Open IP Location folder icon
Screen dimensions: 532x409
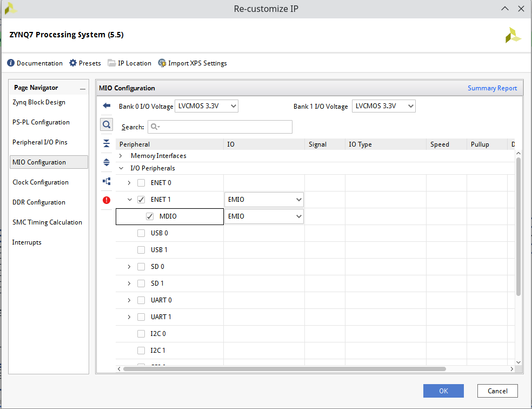click(x=111, y=63)
